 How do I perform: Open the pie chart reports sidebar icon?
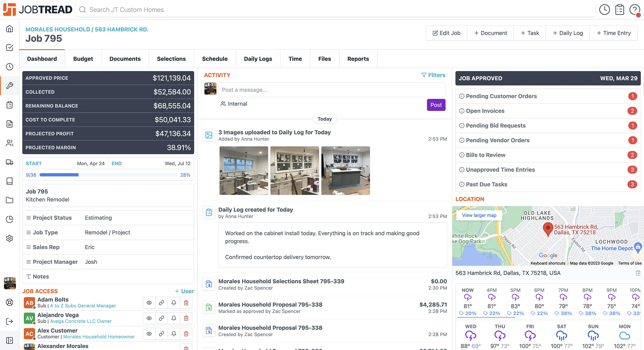[x=10, y=219]
